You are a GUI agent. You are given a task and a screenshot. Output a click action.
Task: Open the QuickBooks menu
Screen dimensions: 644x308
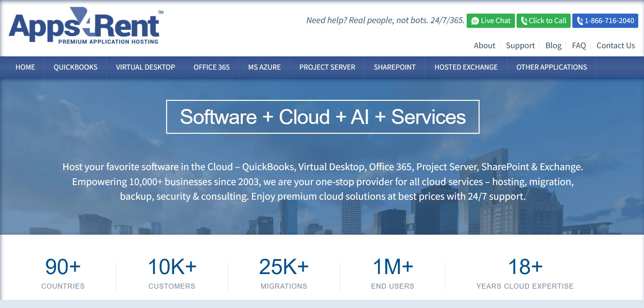click(75, 67)
